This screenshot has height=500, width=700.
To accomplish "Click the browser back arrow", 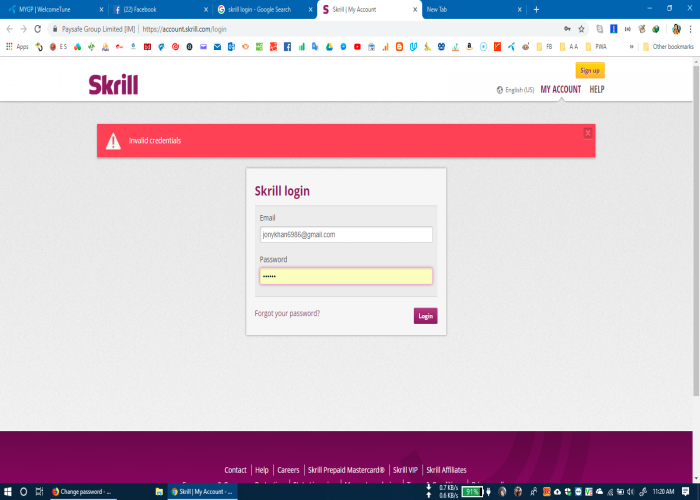I will (x=9, y=29).
